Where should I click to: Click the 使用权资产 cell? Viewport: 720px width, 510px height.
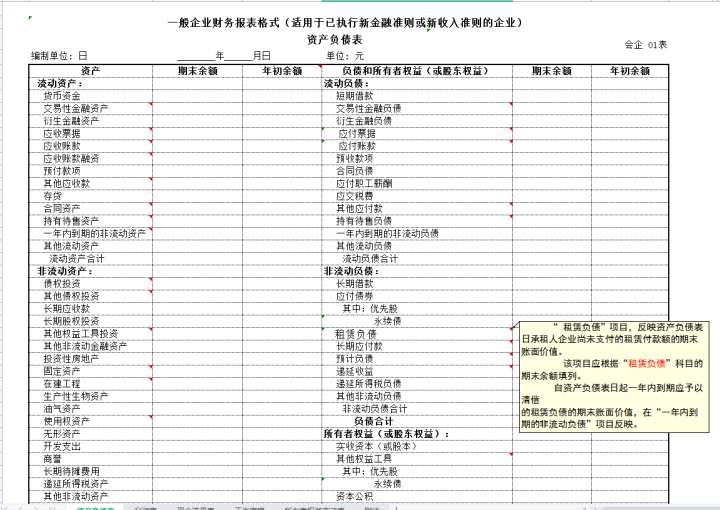pos(90,421)
